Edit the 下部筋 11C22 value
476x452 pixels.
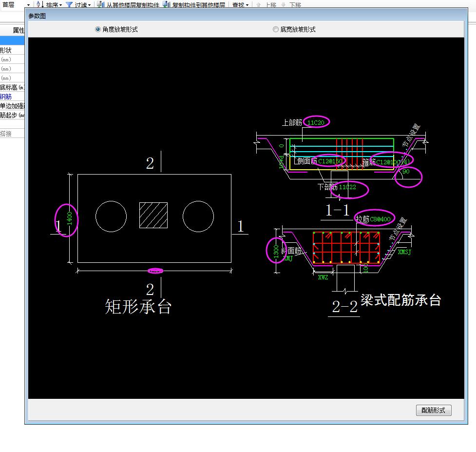pos(347,187)
